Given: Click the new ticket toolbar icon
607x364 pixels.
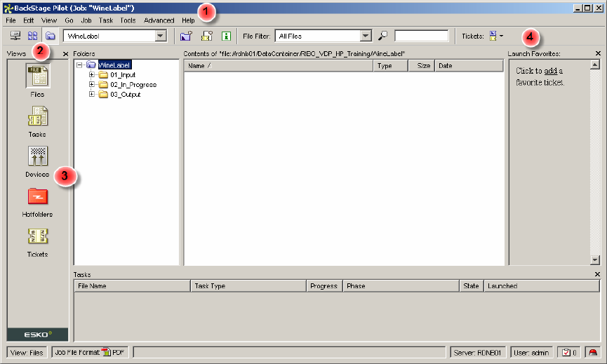Looking at the screenshot, I should pos(207,36).
